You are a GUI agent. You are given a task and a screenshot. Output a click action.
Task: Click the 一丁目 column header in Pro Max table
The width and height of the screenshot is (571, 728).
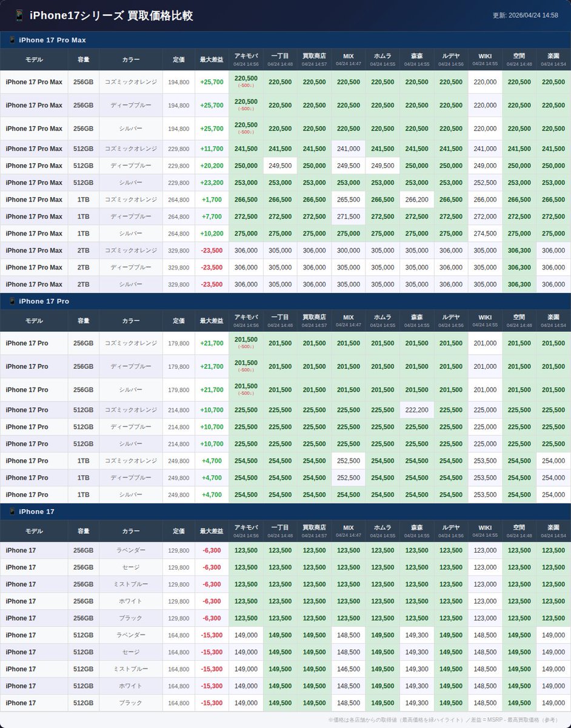pos(280,59)
